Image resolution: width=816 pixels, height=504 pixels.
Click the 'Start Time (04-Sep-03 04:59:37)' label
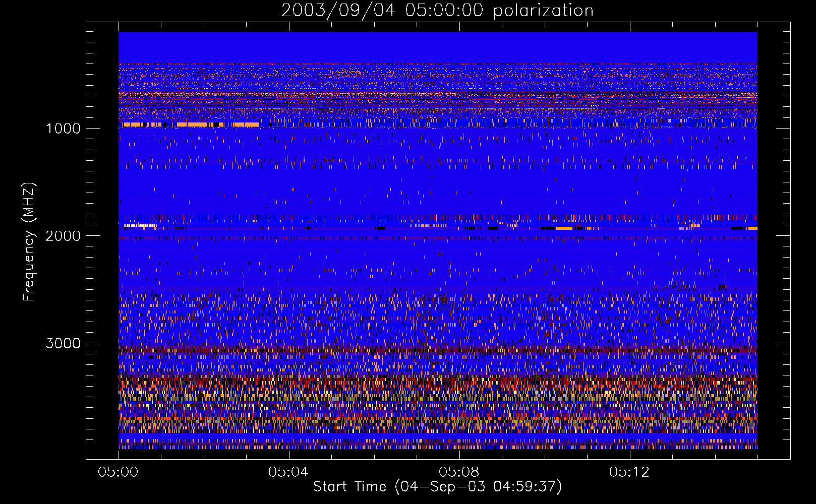click(437, 487)
